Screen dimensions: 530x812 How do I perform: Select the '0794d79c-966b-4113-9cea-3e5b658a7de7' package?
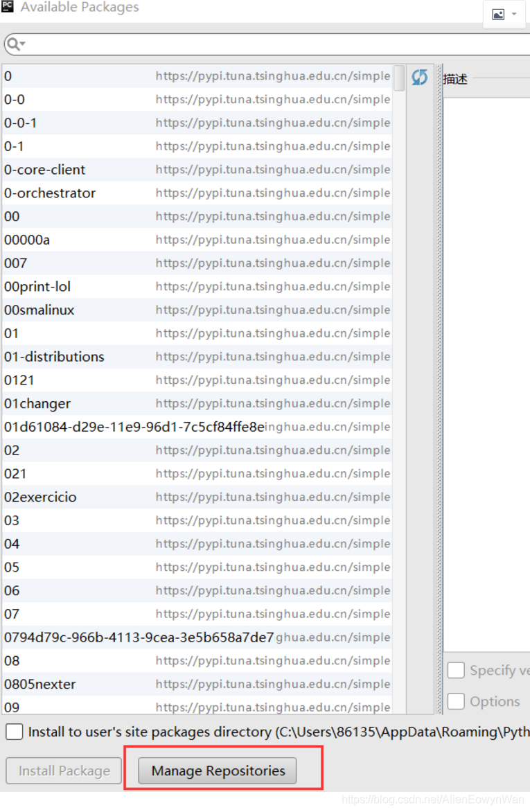(197, 637)
